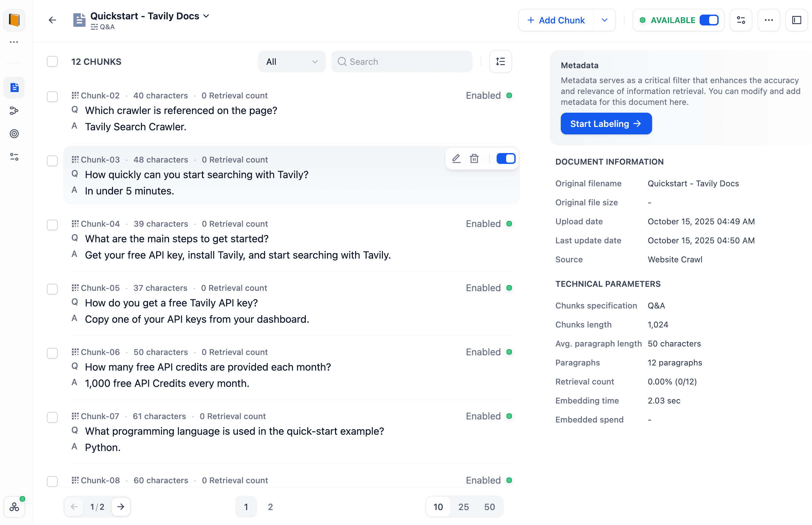Expand the Add Chunk dropdown arrow

[x=604, y=20]
